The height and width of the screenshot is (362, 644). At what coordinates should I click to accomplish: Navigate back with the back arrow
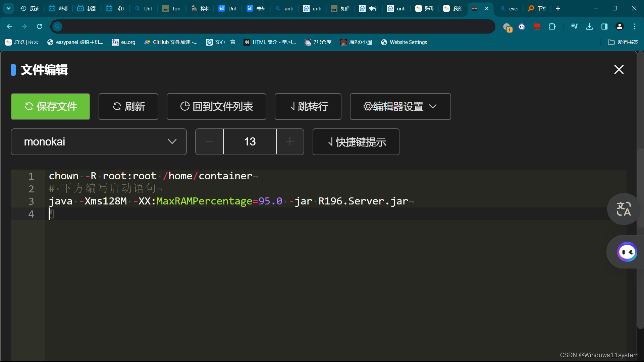coord(9,26)
